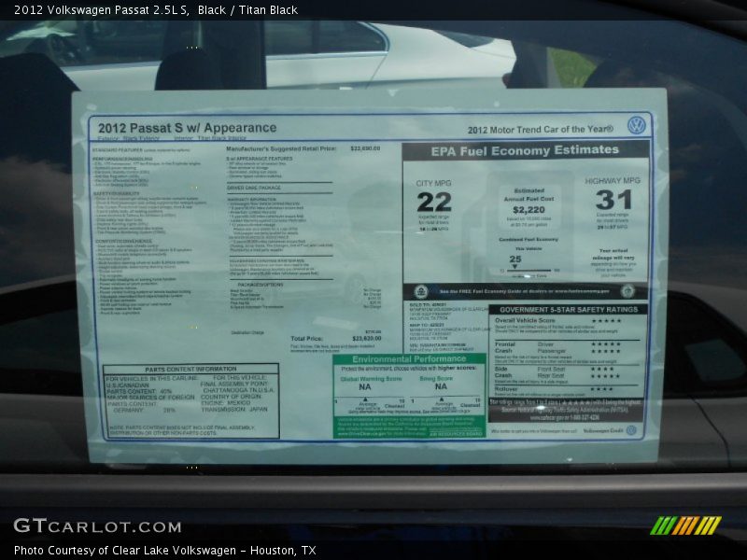Click the Volkswagen Credit logo icon
This screenshot has height=560, width=747.
[x=631, y=430]
